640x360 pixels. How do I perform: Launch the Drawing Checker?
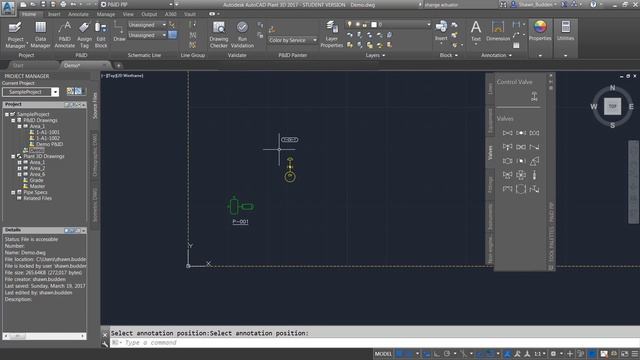coord(218,35)
